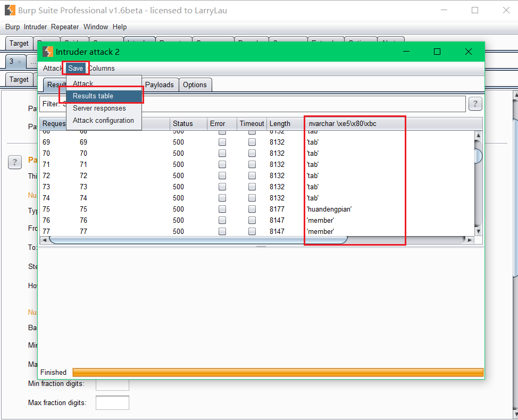Screen dimensions: 518x420
Task: Enable the Timeout checkbox on request 75
Action: pyautogui.click(x=252, y=208)
